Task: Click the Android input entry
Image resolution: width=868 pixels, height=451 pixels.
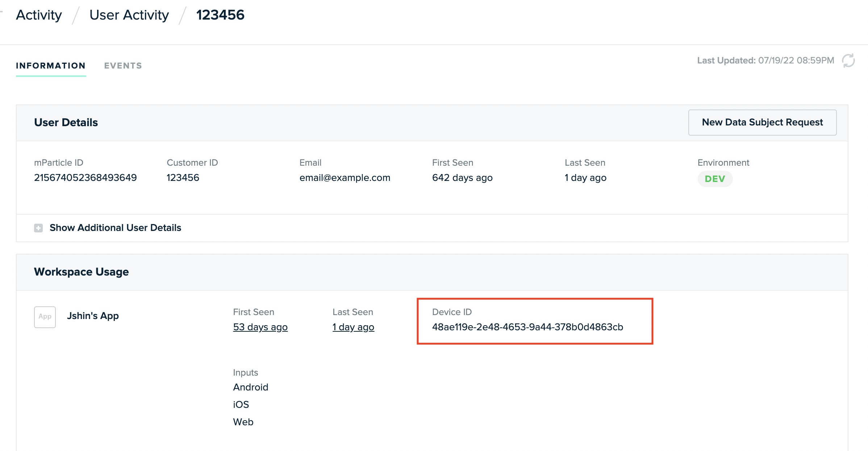Action: point(250,387)
